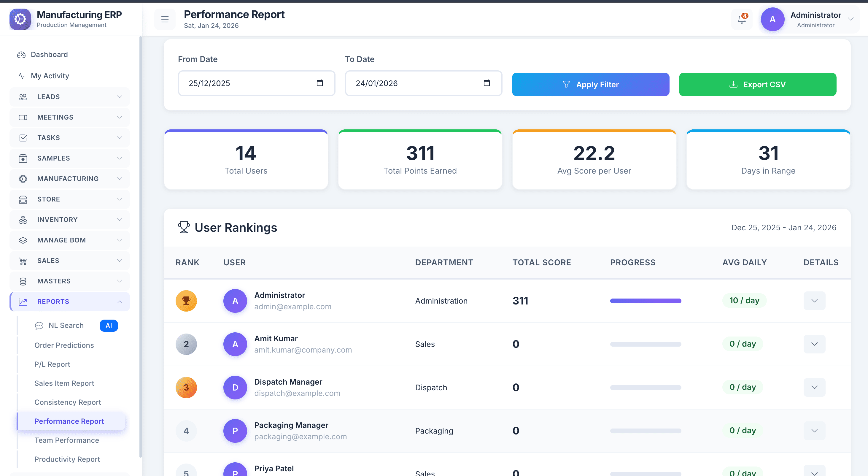Click the Apply Filter button
Screen dimensions: 868x476
[590, 84]
